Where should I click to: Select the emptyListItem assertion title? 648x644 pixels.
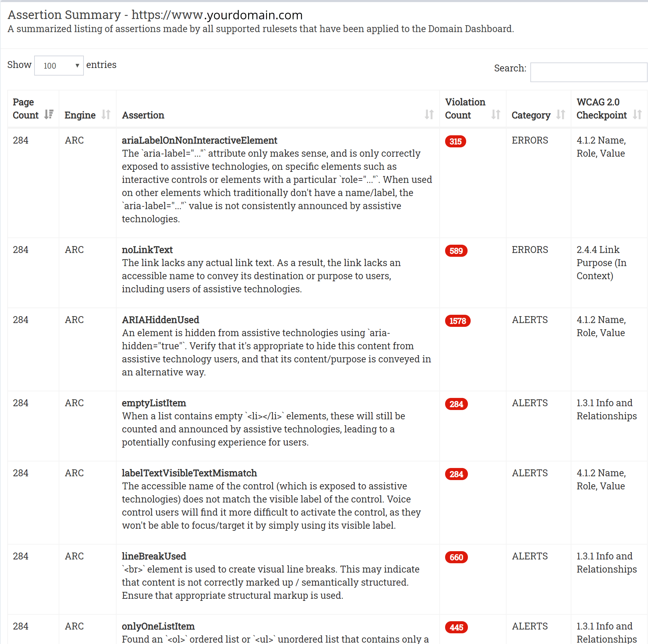click(154, 403)
